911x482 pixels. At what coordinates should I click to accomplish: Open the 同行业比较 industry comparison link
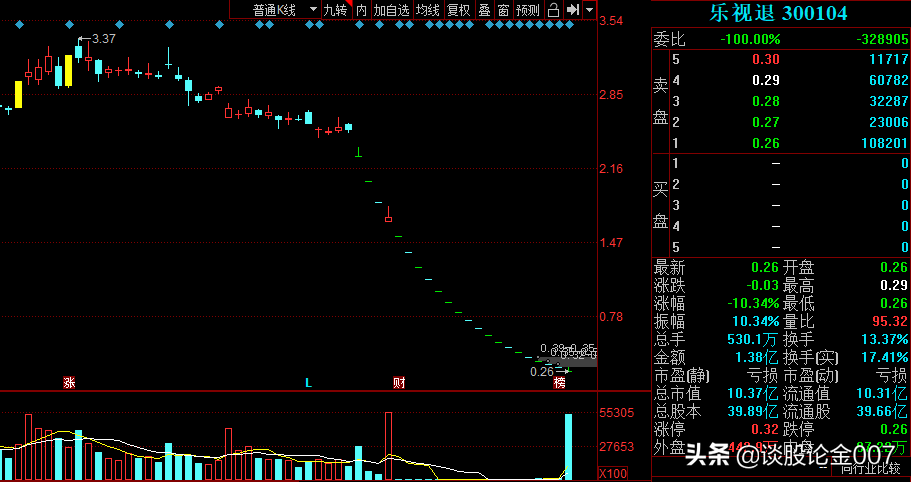873,468
